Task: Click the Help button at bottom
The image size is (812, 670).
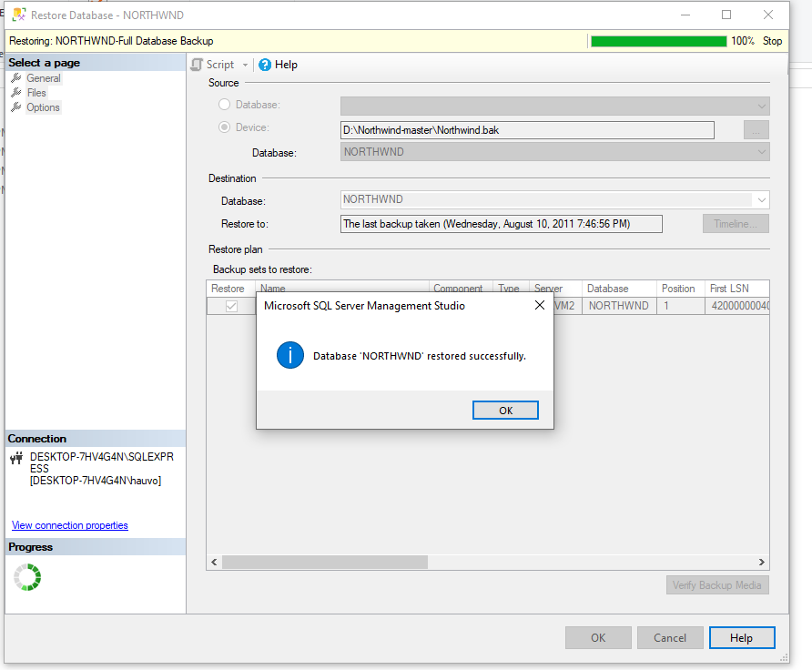Action: pos(741,638)
